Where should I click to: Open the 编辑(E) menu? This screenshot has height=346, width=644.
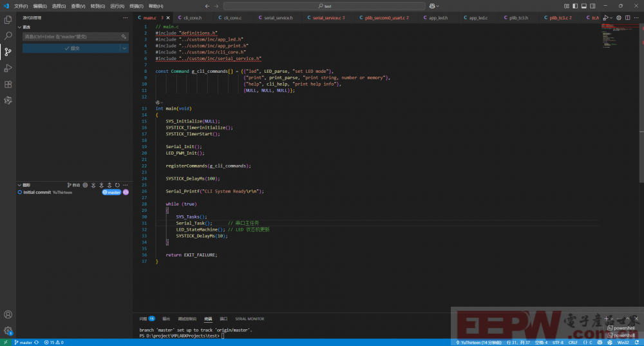click(x=40, y=6)
